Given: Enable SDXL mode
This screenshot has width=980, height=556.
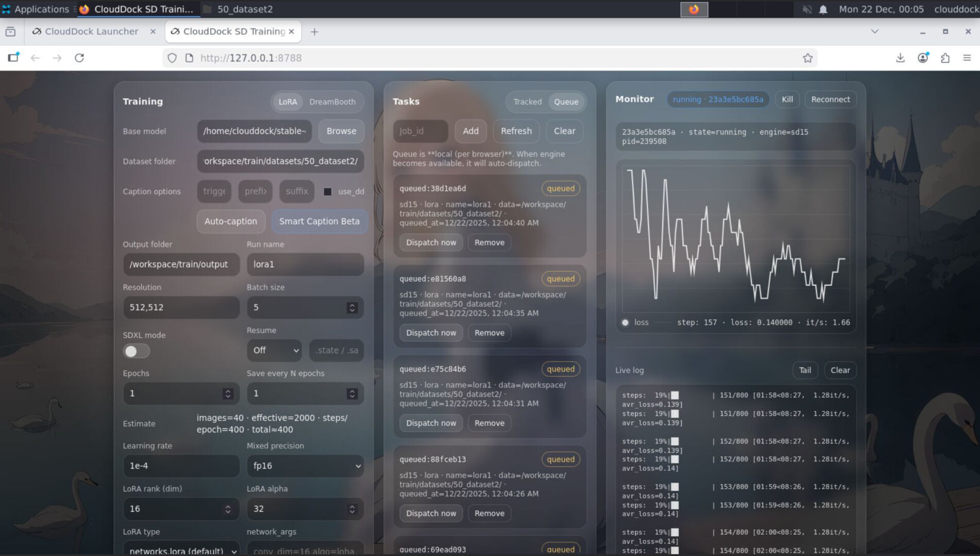Looking at the screenshot, I should (136, 351).
